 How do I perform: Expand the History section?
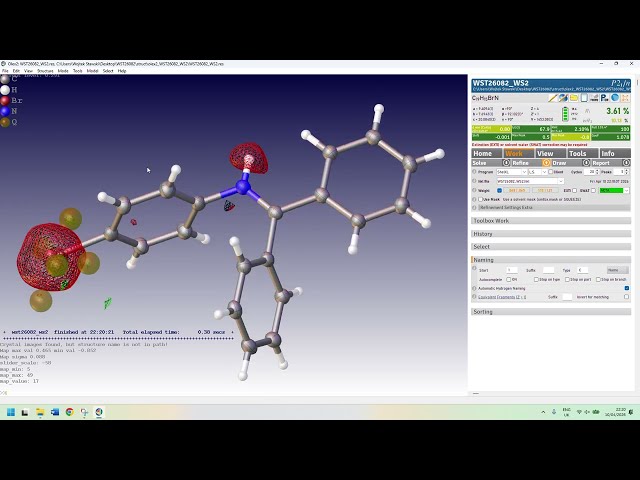point(551,234)
